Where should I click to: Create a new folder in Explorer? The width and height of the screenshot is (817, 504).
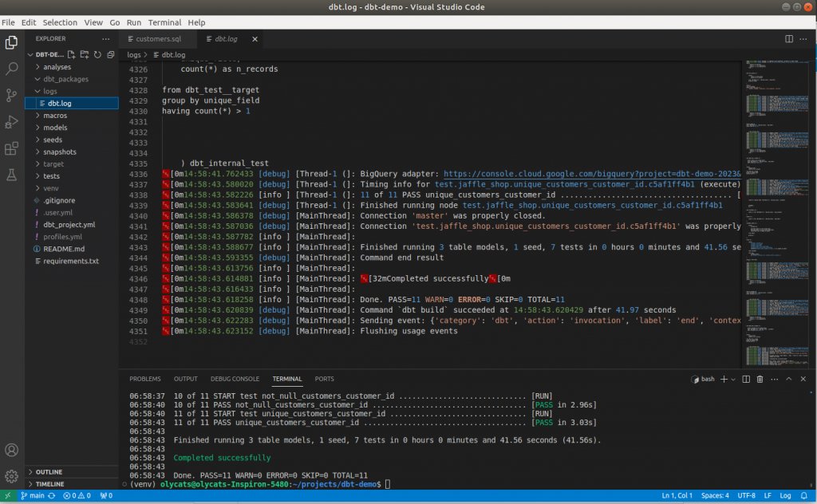pyautogui.click(x=85, y=54)
